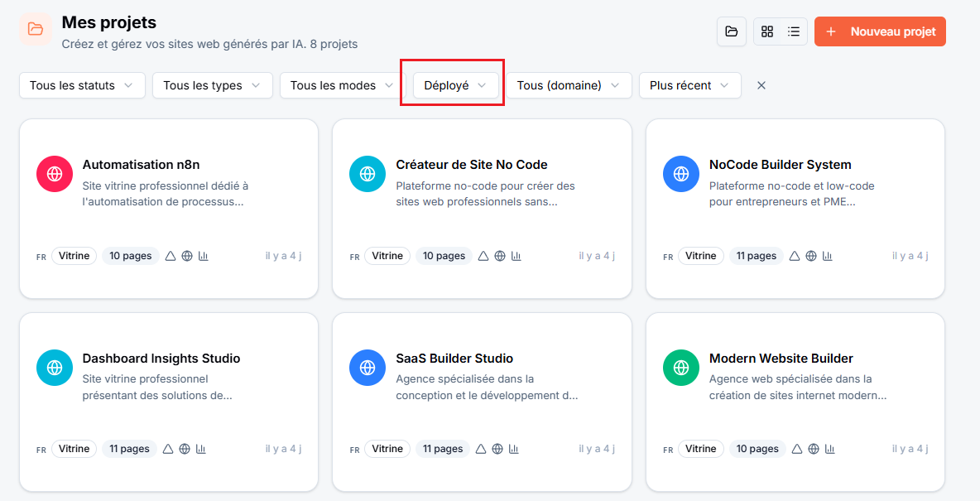Click the small globe icon on SaaS Builder Studio footer
The image size is (980, 501).
(497, 449)
